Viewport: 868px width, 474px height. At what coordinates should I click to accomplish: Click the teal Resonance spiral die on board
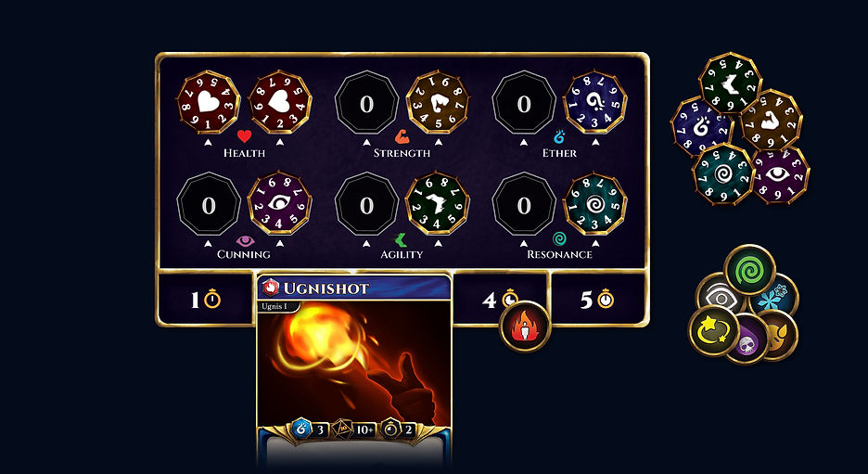595,203
